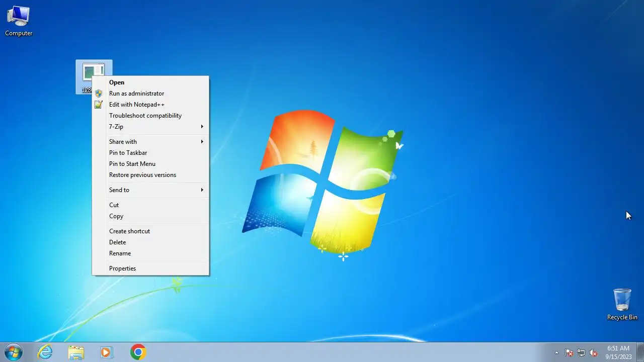Click the Windows Start orb
644x362 pixels.
click(13, 352)
